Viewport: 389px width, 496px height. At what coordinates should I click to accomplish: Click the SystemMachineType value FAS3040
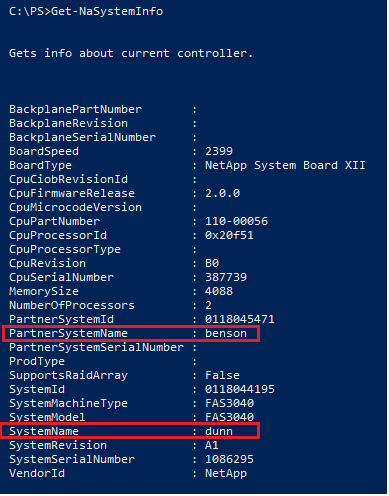[229, 403]
